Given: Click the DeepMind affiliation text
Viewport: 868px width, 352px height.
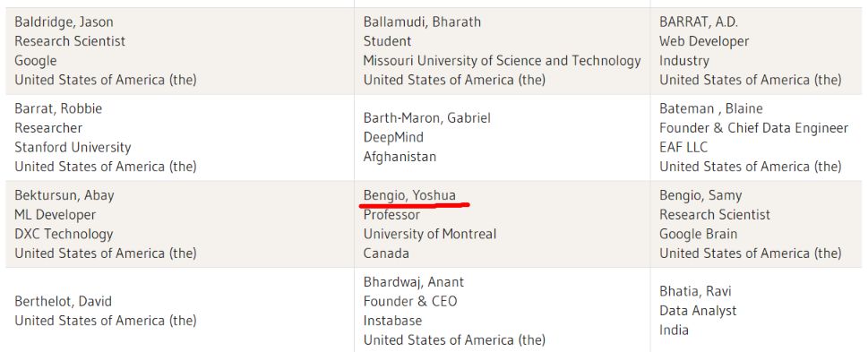Looking at the screenshot, I should 393,137.
